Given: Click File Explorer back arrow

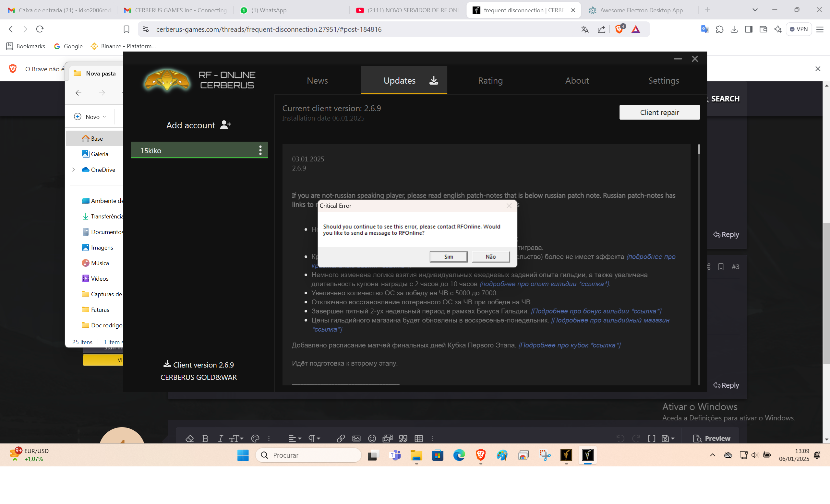Looking at the screenshot, I should tap(78, 93).
